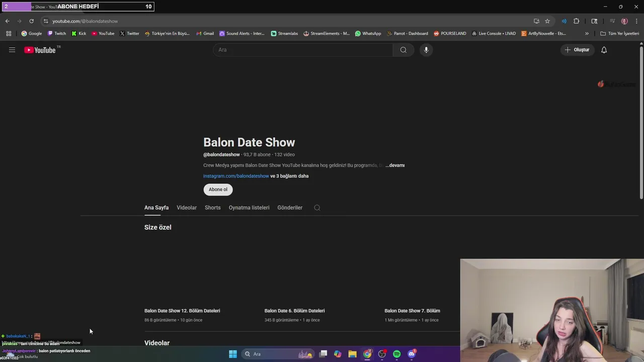Click the Oluştur create button
644x362 pixels.
pyautogui.click(x=577, y=50)
